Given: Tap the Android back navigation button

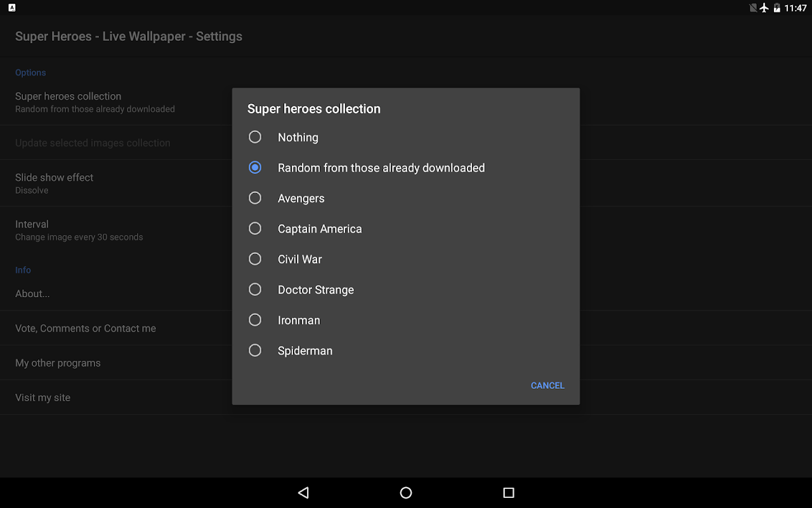Looking at the screenshot, I should (x=303, y=493).
